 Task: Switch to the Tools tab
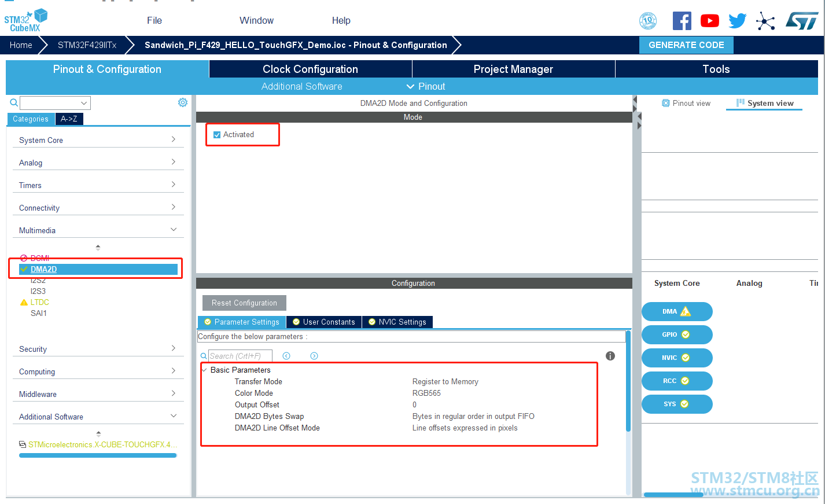tap(716, 69)
